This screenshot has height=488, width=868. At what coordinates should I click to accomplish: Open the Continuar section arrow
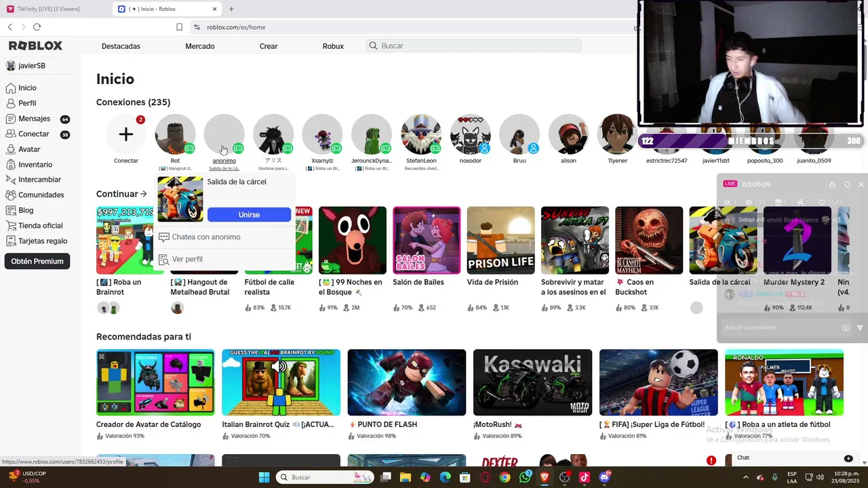coord(143,194)
